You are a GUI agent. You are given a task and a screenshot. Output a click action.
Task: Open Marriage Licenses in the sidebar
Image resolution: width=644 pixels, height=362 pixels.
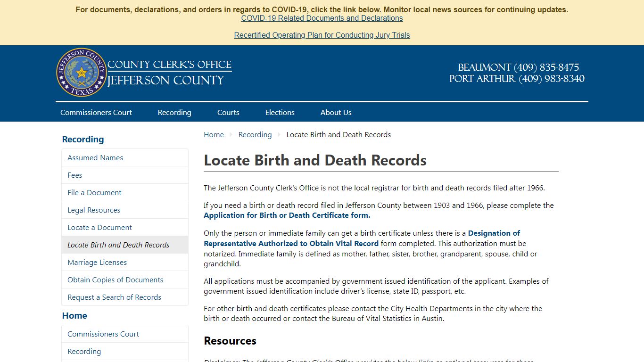(125, 262)
